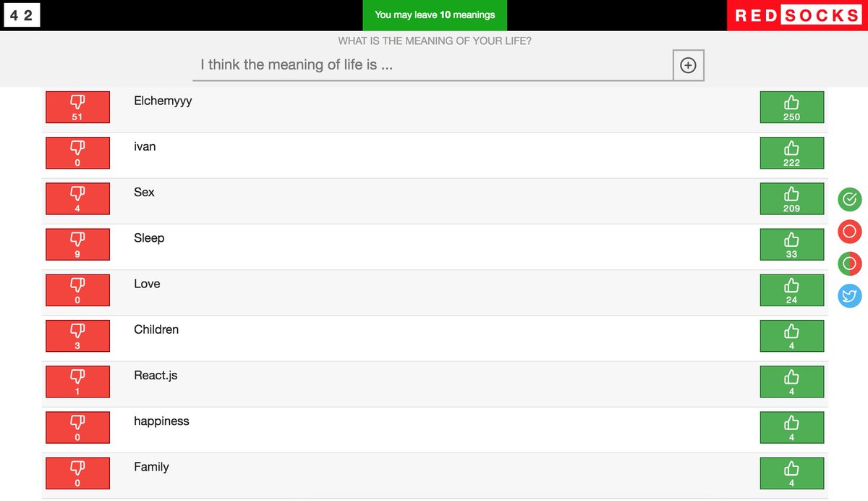Select the React.js entry text
This screenshot has width=868, height=501.
point(156,376)
